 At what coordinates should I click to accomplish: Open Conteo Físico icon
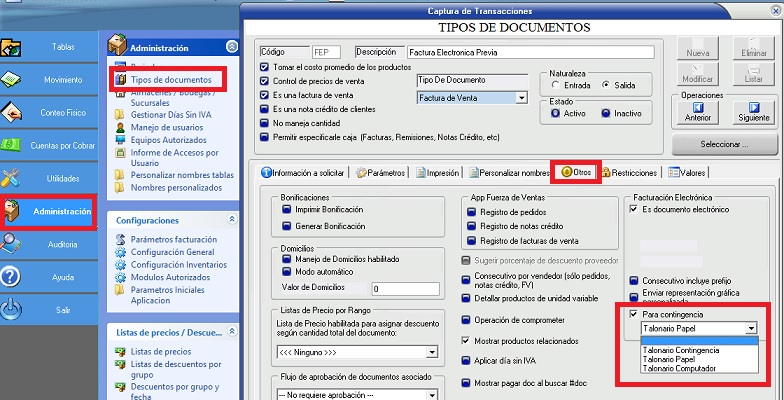tap(13, 113)
